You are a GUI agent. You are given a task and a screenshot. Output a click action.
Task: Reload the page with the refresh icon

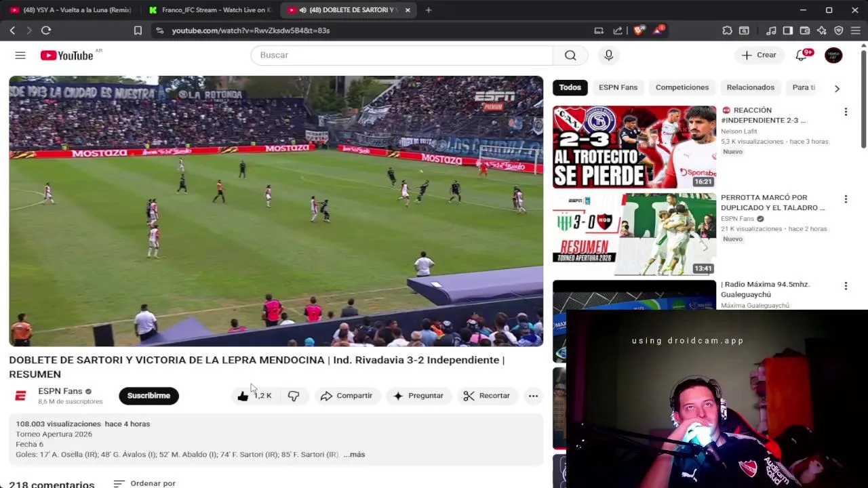click(46, 30)
